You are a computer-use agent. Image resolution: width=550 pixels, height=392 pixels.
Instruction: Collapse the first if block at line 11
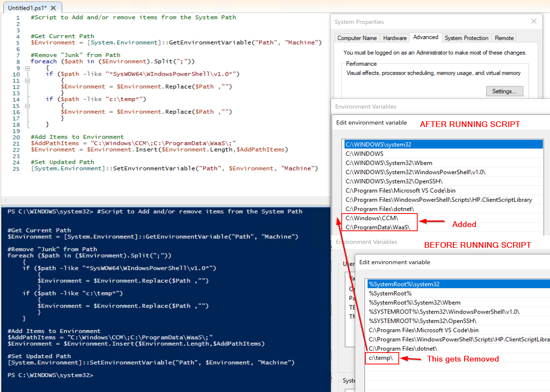pyautogui.click(x=27, y=81)
